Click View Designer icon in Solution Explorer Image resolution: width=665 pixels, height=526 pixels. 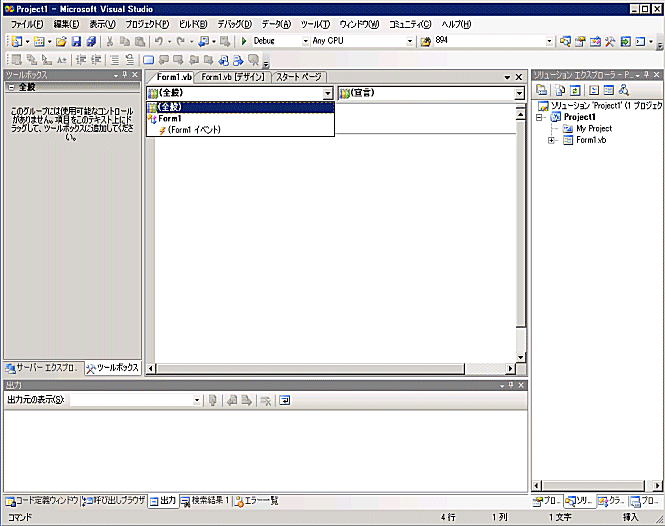tap(609, 90)
